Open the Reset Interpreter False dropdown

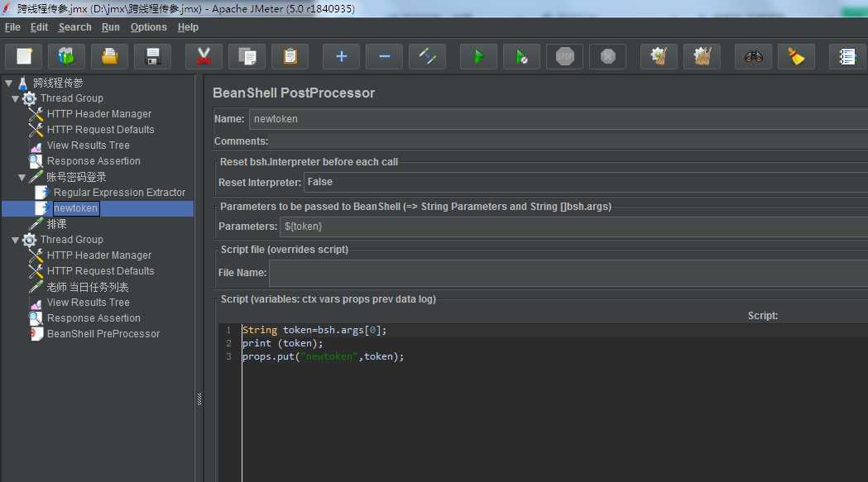[586, 182]
